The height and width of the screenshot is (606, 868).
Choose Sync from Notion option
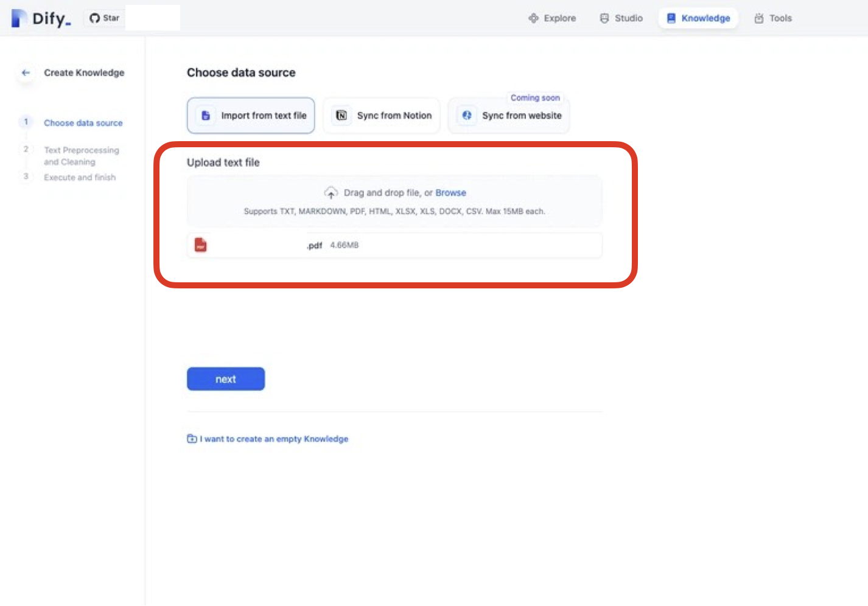(382, 116)
